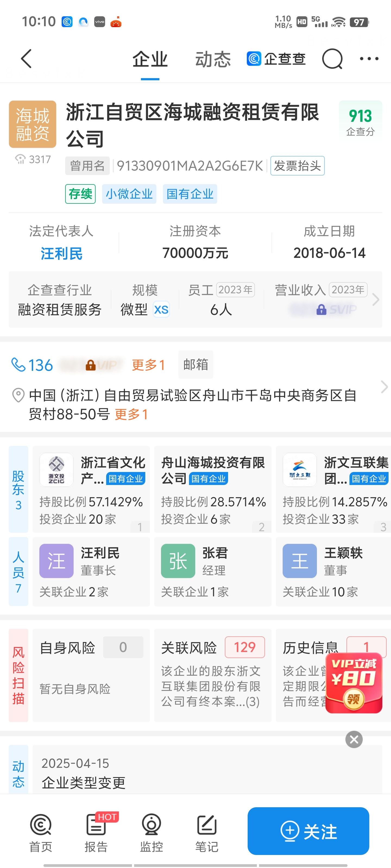
Task: Tap the address text 自贸村88-50号
Action: coord(69,414)
